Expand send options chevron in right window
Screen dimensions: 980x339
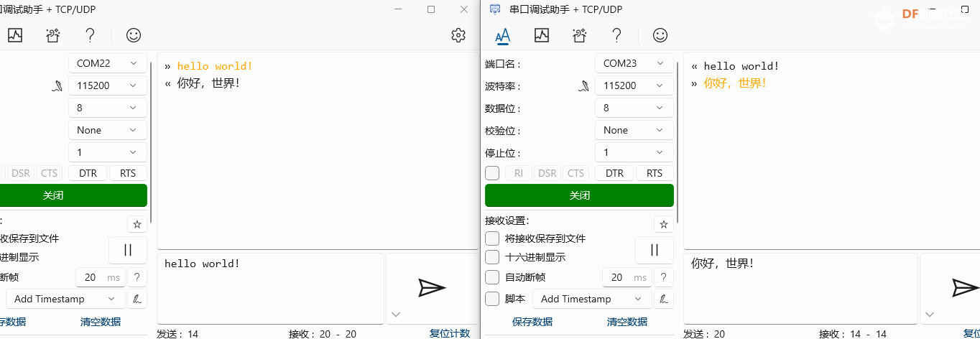pos(930,315)
